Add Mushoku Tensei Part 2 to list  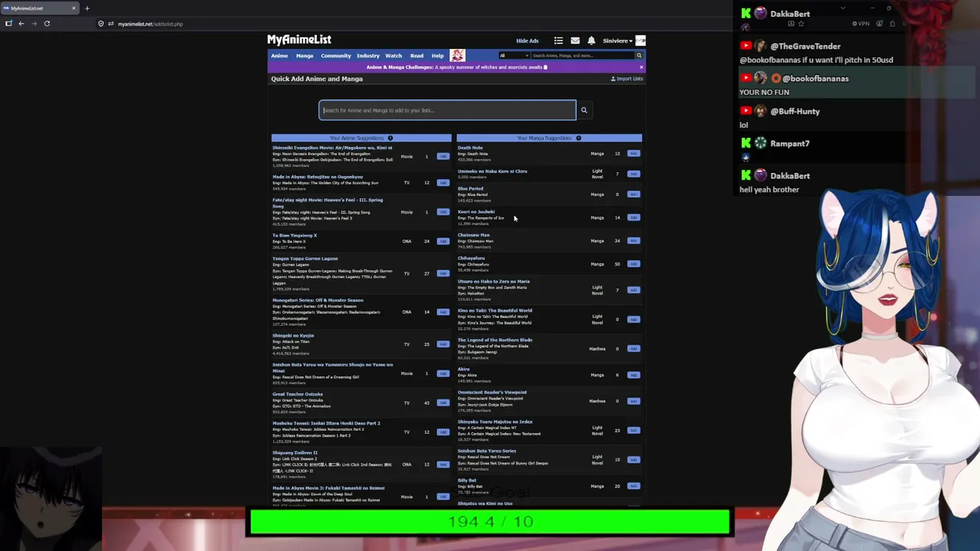click(x=443, y=432)
